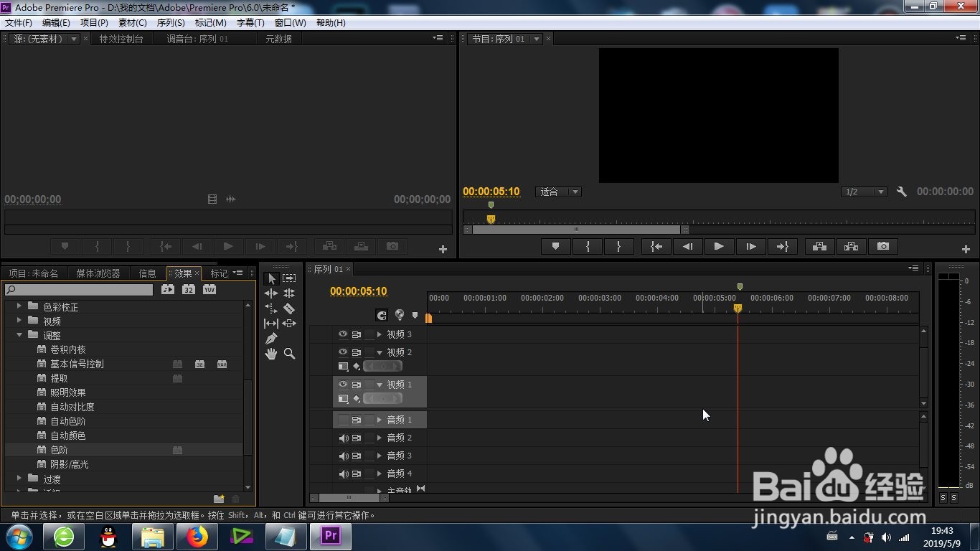Click the effects search field
980x551 pixels.
(x=79, y=290)
